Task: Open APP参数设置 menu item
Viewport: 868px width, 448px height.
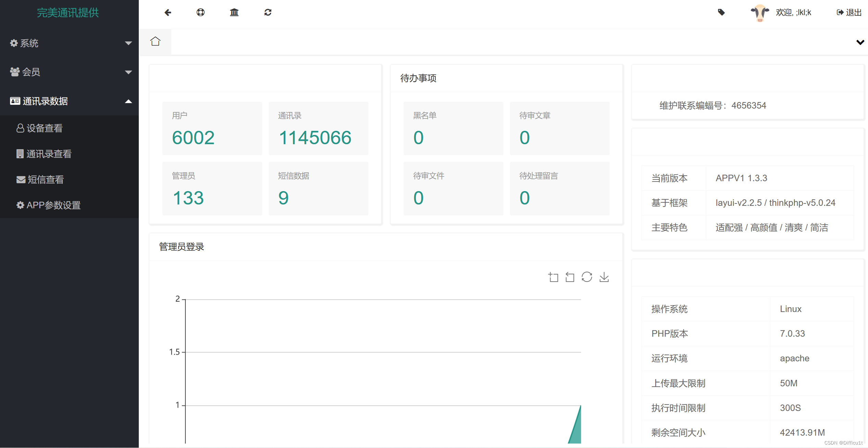Action: (x=53, y=205)
